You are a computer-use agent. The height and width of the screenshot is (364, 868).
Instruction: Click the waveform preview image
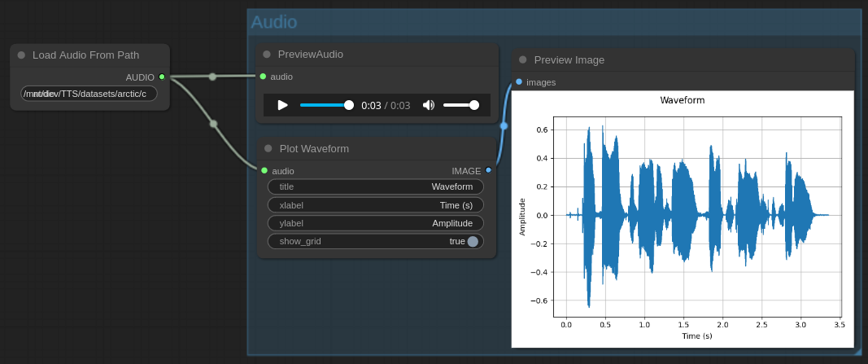[683, 219]
